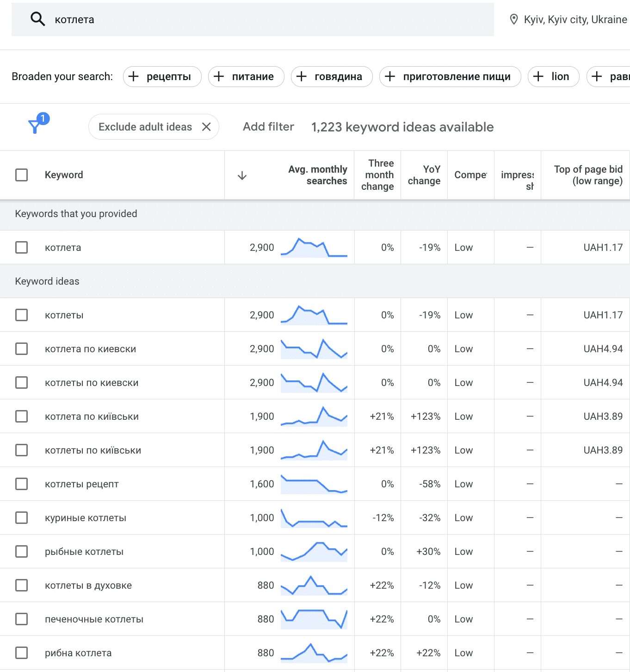
Task: Click Add filter
Action: pyautogui.click(x=268, y=127)
